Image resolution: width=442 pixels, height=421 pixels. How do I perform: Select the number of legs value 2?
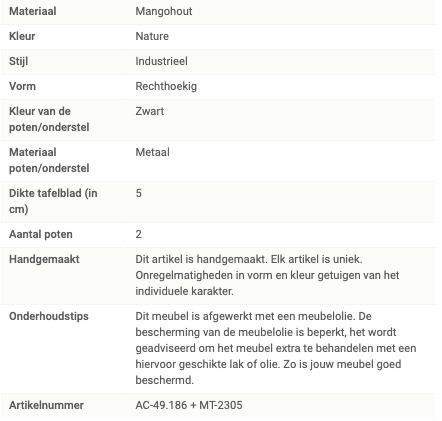point(139,234)
